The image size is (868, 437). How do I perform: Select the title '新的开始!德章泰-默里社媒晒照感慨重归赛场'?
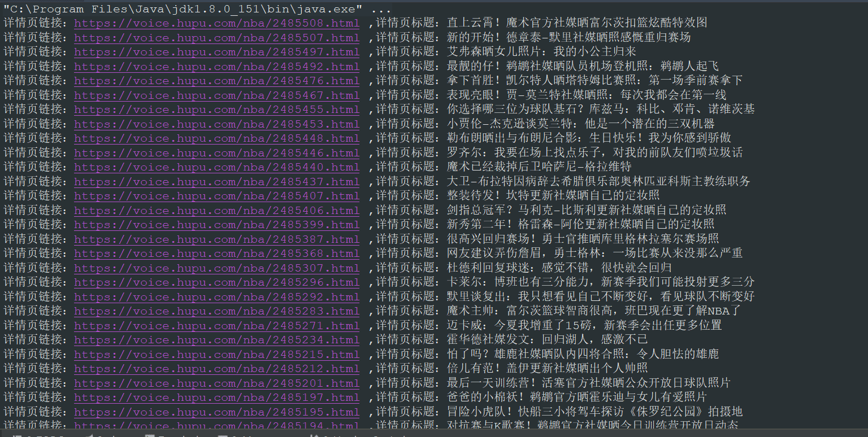568,38
